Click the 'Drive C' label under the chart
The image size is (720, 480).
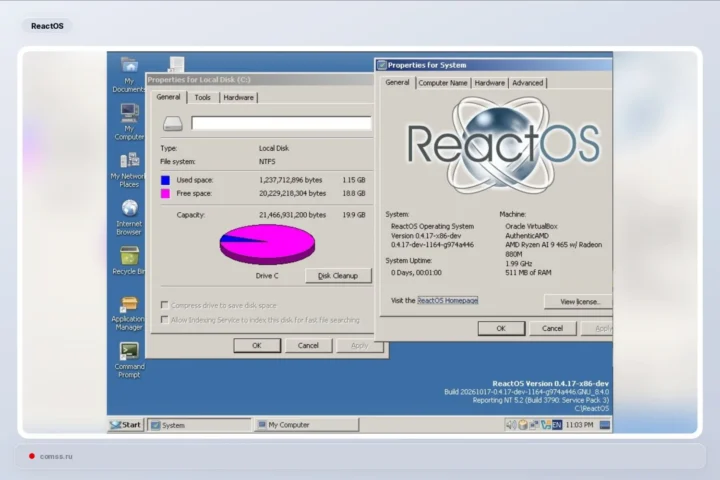(x=267, y=276)
